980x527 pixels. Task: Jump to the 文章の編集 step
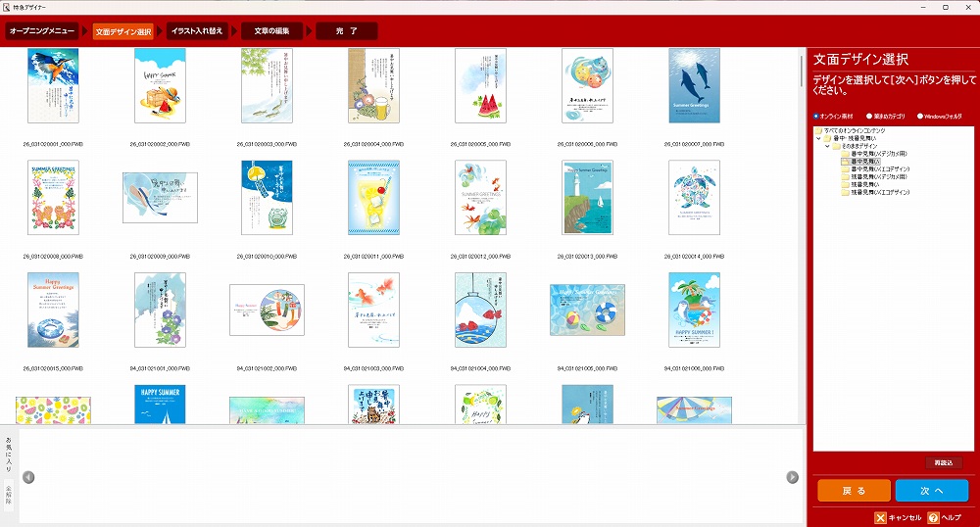point(271,31)
